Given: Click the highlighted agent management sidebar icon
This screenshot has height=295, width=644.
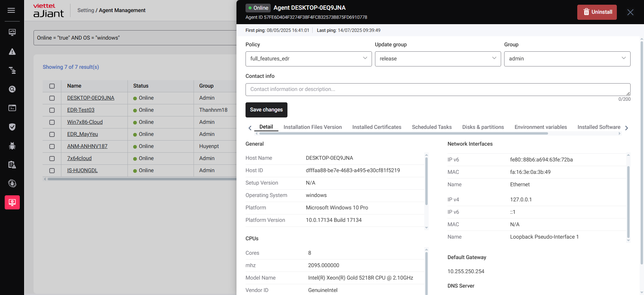Looking at the screenshot, I should click(12, 202).
